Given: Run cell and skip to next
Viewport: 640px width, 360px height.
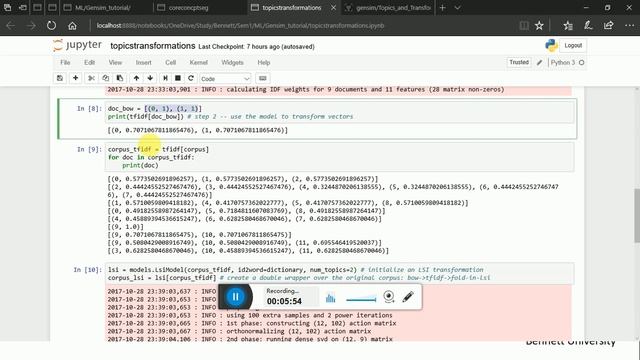Looking at the screenshot, I should click(x=165, y=78).
